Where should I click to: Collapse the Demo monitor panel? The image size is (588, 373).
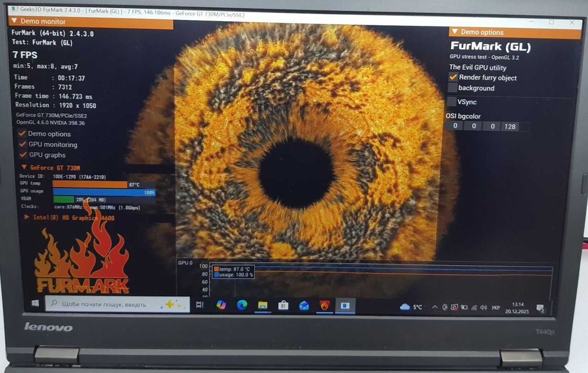click(14, 21)
